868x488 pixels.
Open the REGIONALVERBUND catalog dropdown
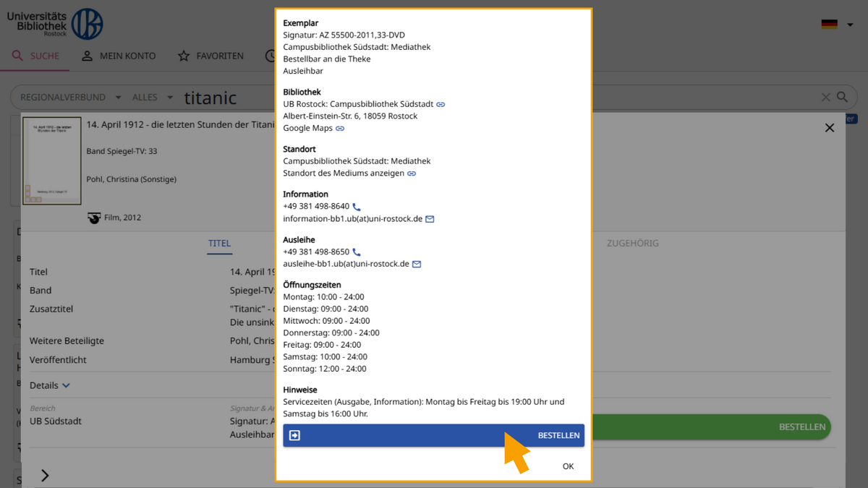(67, 97)
